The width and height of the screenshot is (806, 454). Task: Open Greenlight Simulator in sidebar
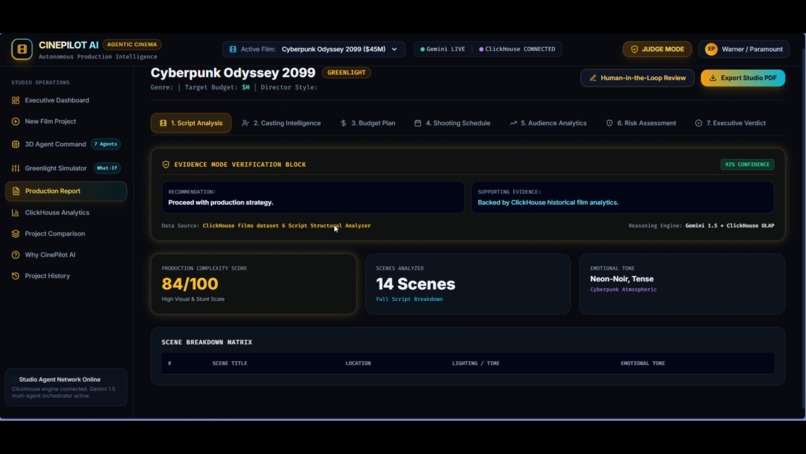[66, 168]
